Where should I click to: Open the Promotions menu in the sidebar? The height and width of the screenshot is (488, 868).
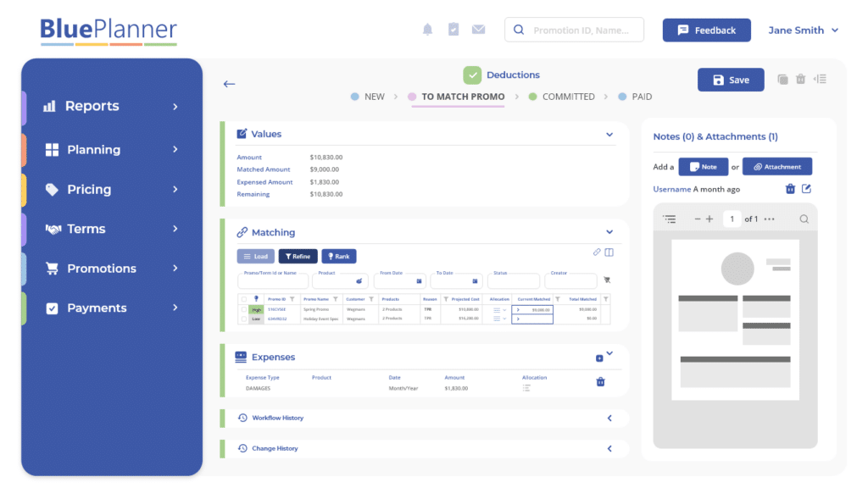click(x=102, y=268)
